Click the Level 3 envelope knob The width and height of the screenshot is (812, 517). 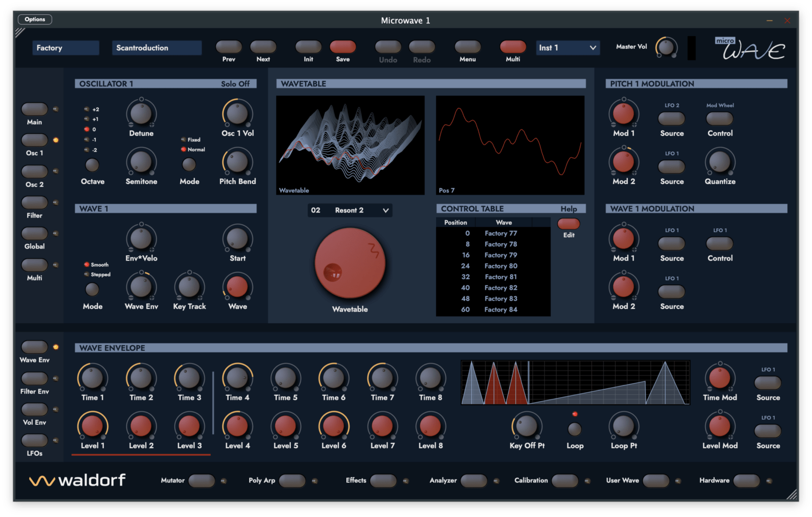189,426
